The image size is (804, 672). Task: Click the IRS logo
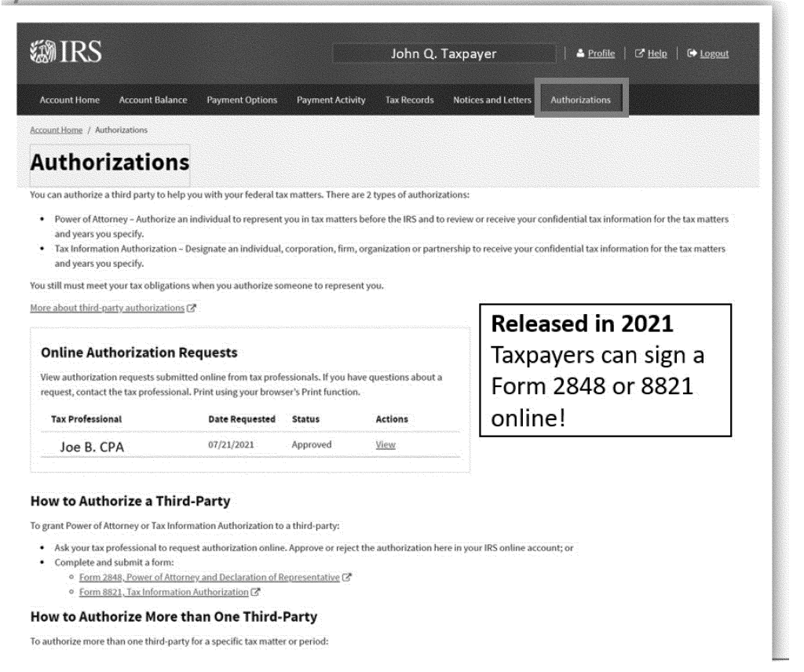[x=66, y=52]
